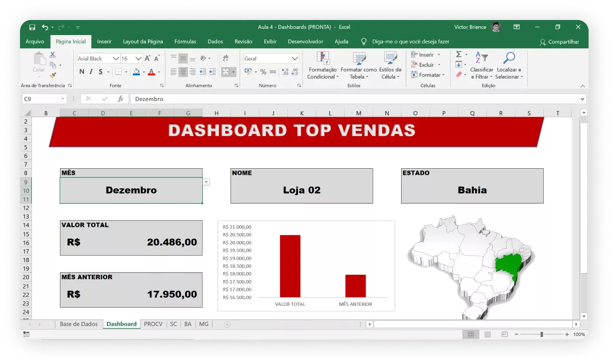Click the Fill down arrow icon
The width and height of the screenshot is (613, 364).
click(x=459, y=65)
